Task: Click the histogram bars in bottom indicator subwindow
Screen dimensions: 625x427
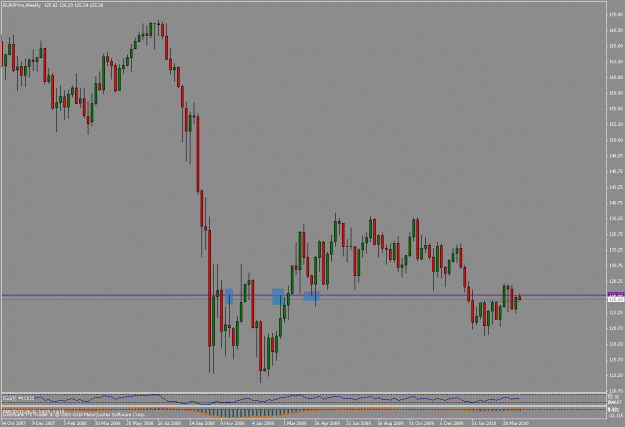Action: [x=247, y=413]
